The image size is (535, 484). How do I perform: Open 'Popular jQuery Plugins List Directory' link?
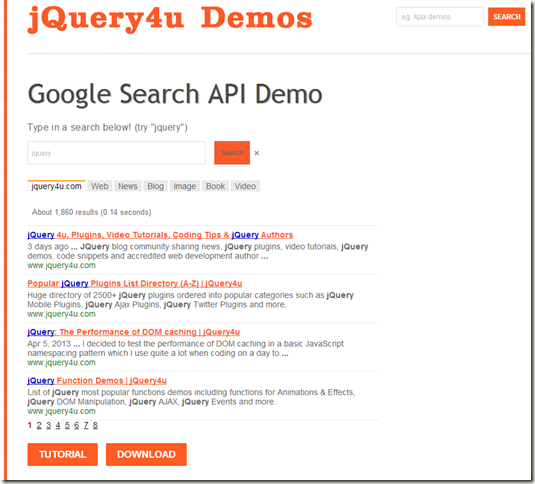click(135, 283)
